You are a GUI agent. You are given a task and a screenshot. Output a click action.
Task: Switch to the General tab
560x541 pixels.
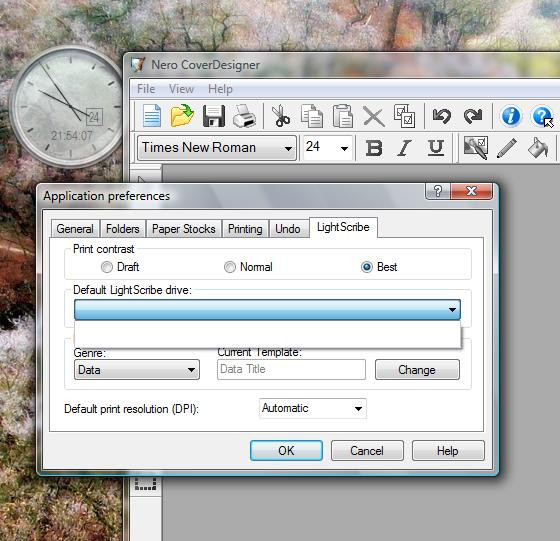75,229
